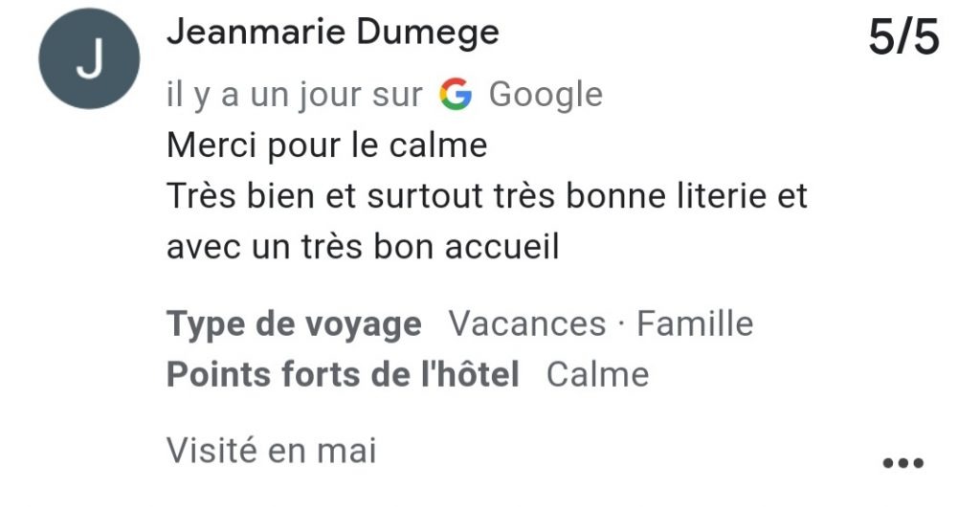The width and height of the screenshot is (980, 511).
Task: Select the "Famille" trip type value
Action: tap(695, 323)
